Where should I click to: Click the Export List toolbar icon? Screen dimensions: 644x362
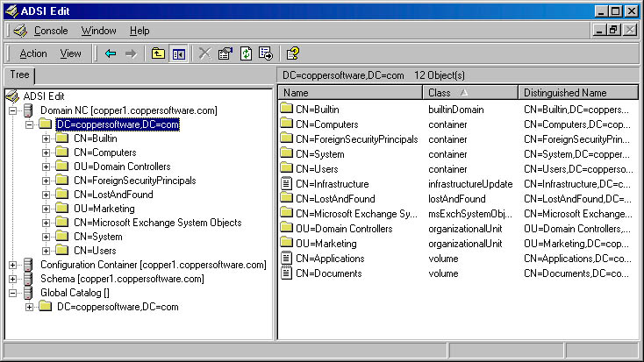pos(266,53)
